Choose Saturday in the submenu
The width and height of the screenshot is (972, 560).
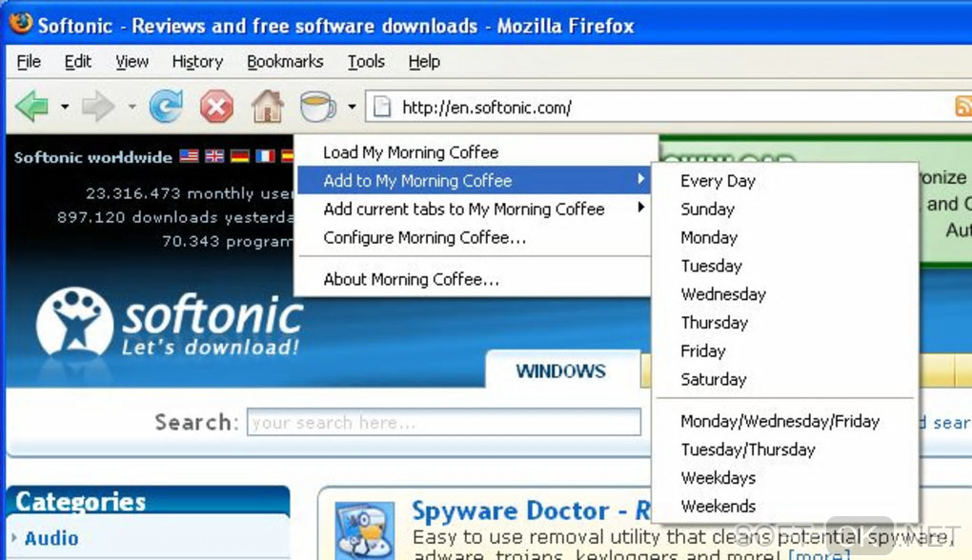785,379
